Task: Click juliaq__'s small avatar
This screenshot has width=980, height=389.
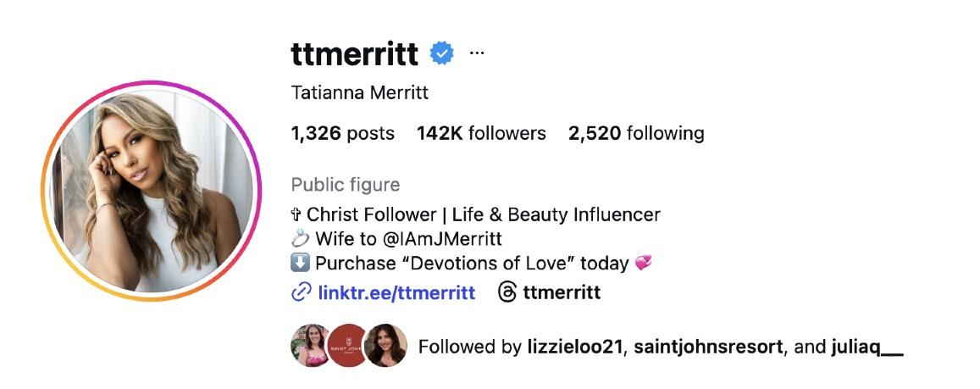Action: click(385, 346)
